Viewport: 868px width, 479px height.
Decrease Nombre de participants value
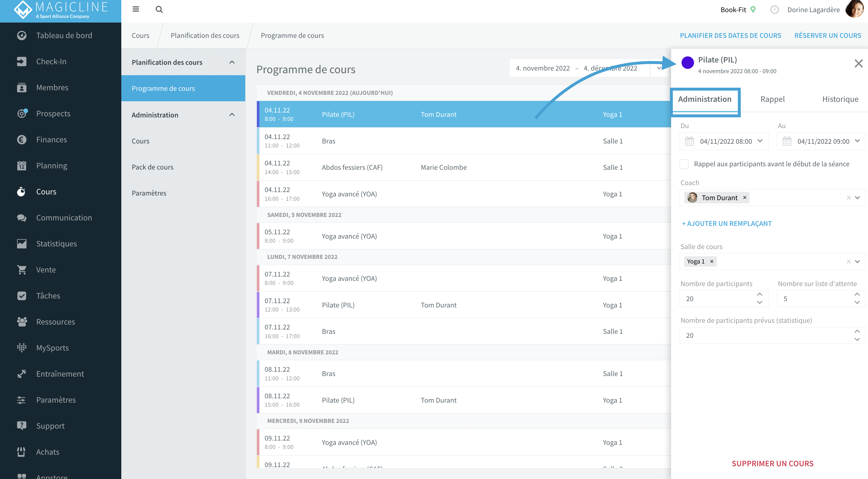[x=759, y=303]
